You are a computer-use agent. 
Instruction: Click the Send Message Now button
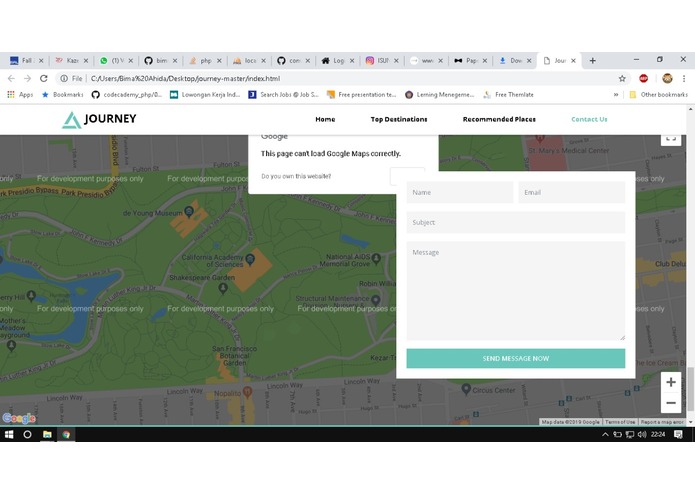click(x=515, y=358)
